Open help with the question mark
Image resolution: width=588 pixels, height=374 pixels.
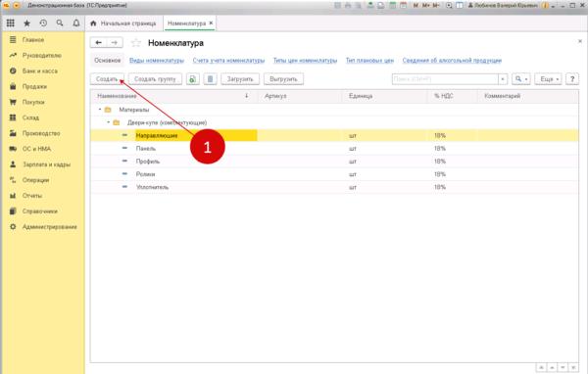pyautogui.click(x=572, y=79)
